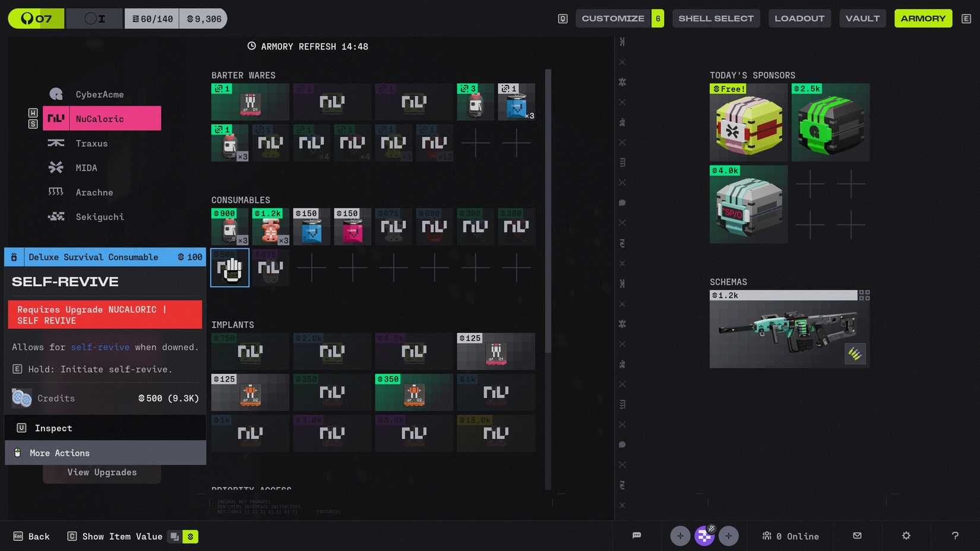
Task: Select the Traxus vendor icon
Action: tap(55, 143)
